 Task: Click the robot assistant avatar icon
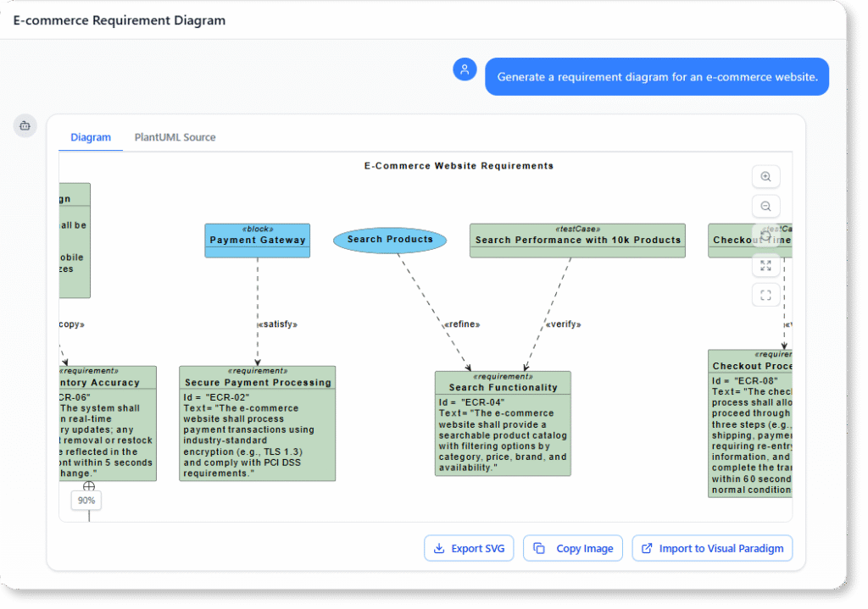pos(25,125)
